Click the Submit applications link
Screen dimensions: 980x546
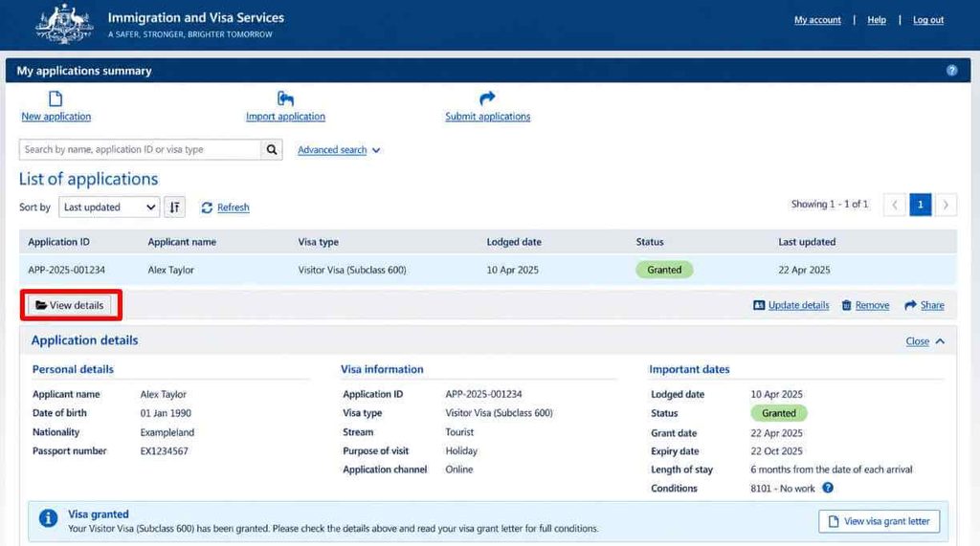click(x=487, y=117)
